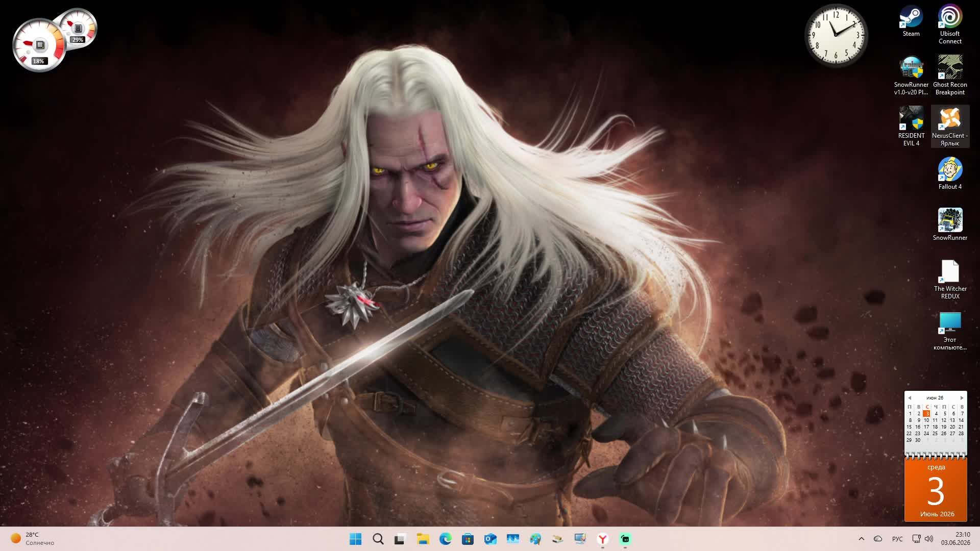
Task: Select day 28 in the calendar gadget
Action: [x=961, y=434]
